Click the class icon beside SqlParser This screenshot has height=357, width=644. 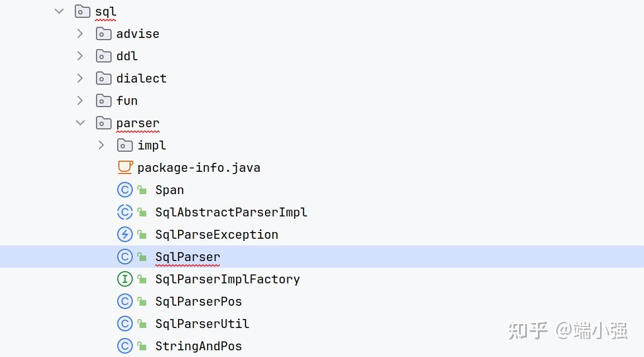[125, 257]
